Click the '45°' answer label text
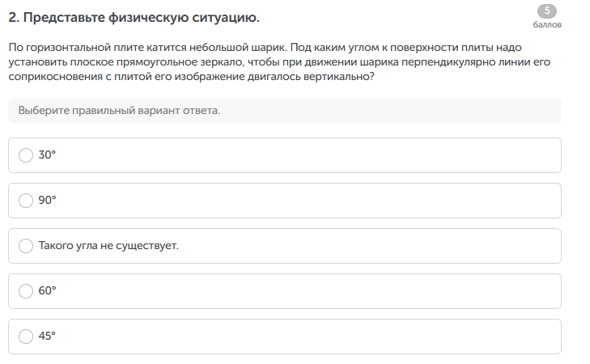This screenshot has height=364, width=590. (x=48, y=336)
